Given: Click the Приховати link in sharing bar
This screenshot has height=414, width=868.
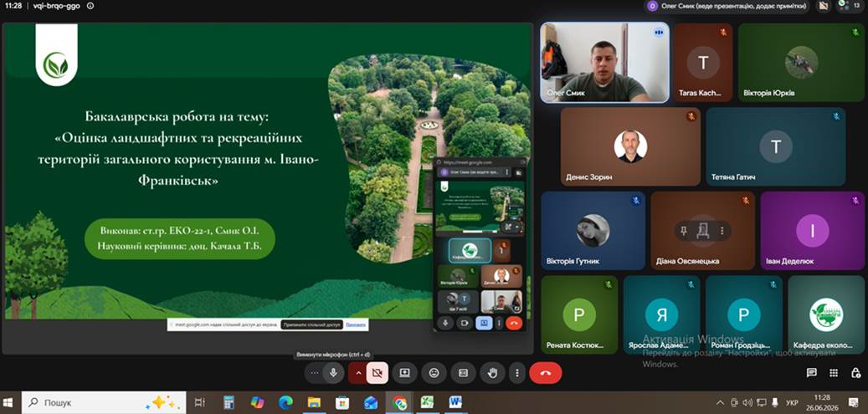Looking at the screenshot, I should [356, 325].
